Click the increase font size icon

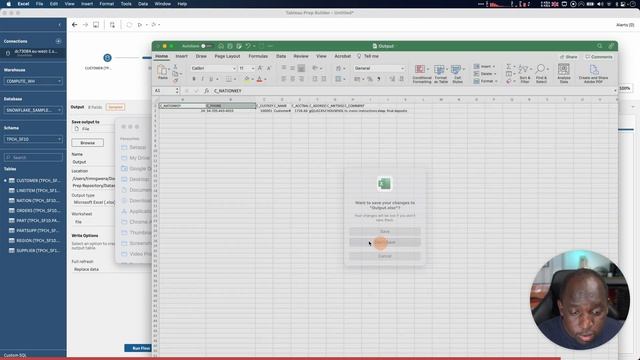[260, 68]
